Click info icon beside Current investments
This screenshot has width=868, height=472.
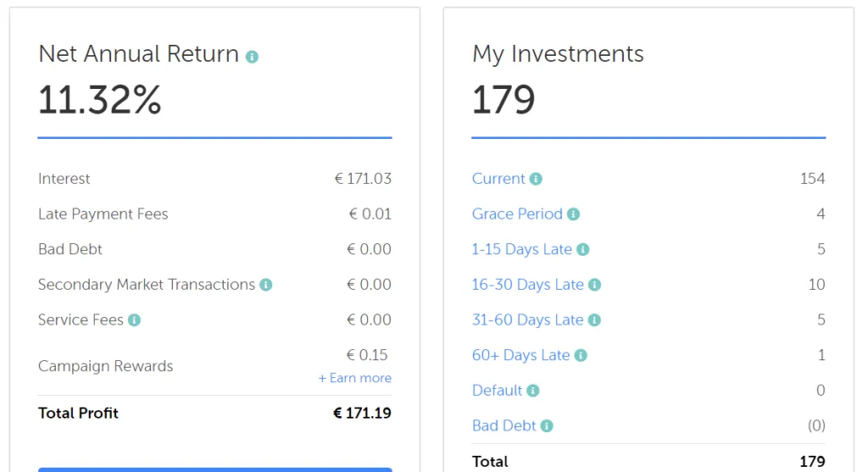click(x=536, y=179)
